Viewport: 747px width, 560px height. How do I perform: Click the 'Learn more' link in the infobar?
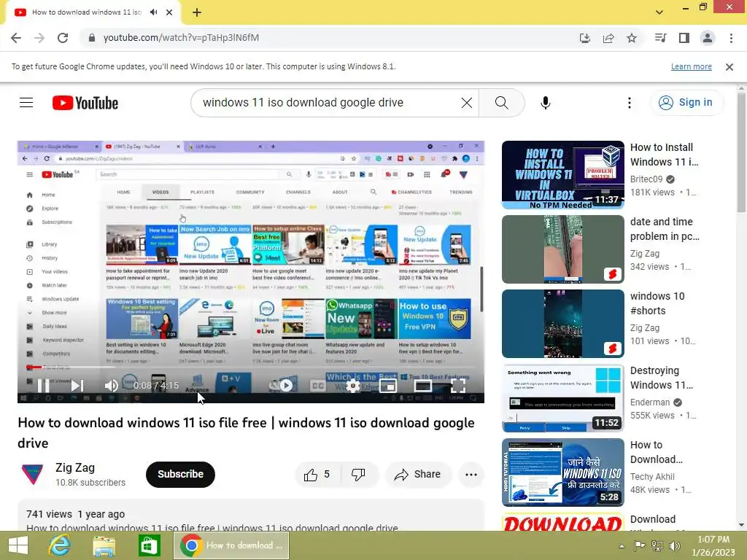pyautogui.click(x=692, y=66)
